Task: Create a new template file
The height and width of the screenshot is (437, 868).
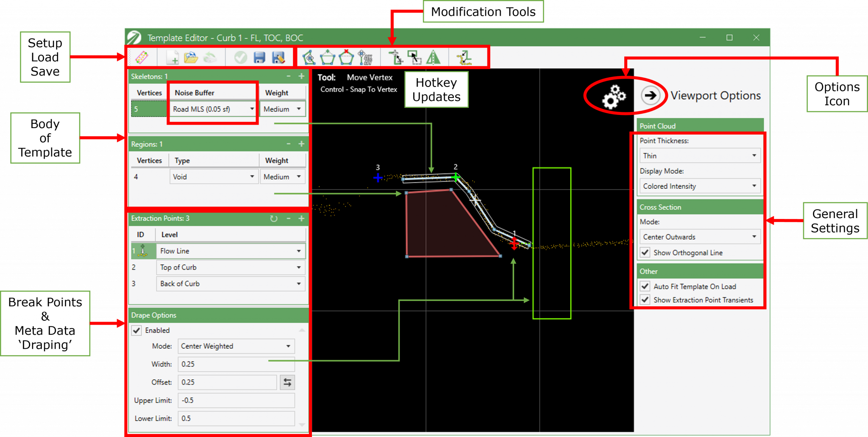Action: point(172,57)
